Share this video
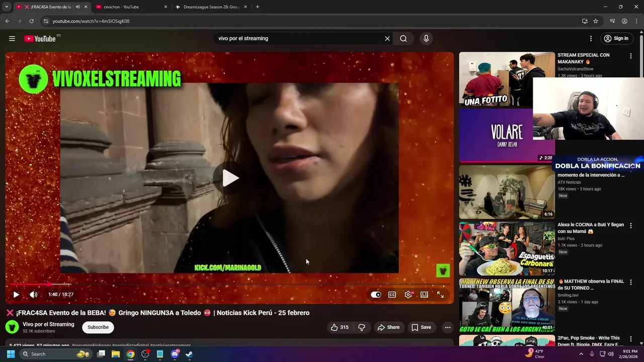Screen dimensions: 644x362 click(388, 327)
